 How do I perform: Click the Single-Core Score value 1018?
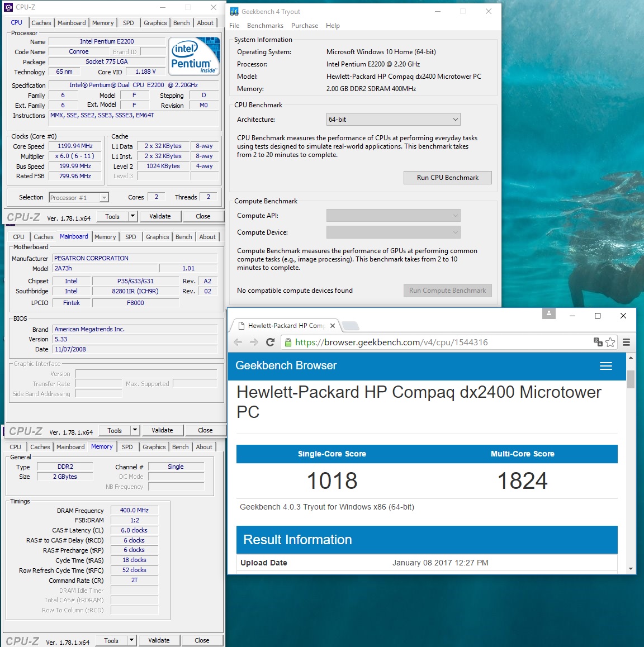(332, 481)
